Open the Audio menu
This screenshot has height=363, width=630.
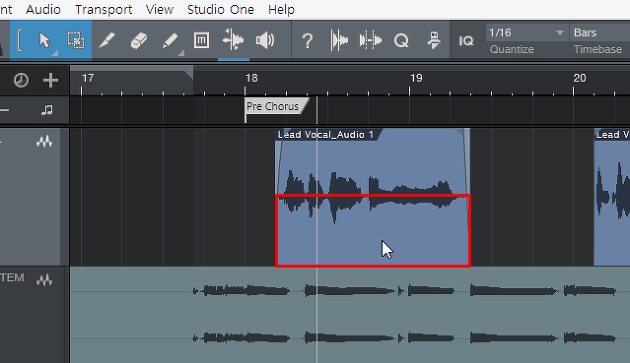pos(43,9)
